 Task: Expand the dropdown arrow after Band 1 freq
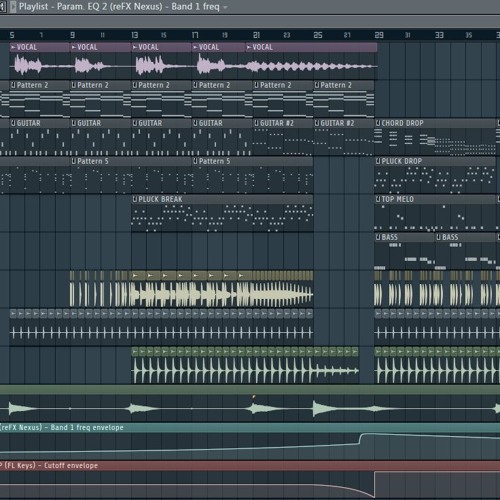point(225,7)
